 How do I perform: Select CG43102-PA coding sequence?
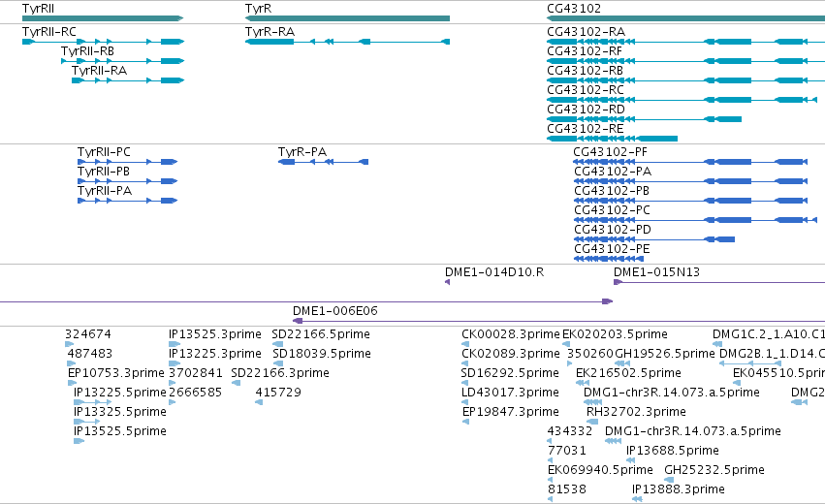pyautogui.click(x=690, y=181)
